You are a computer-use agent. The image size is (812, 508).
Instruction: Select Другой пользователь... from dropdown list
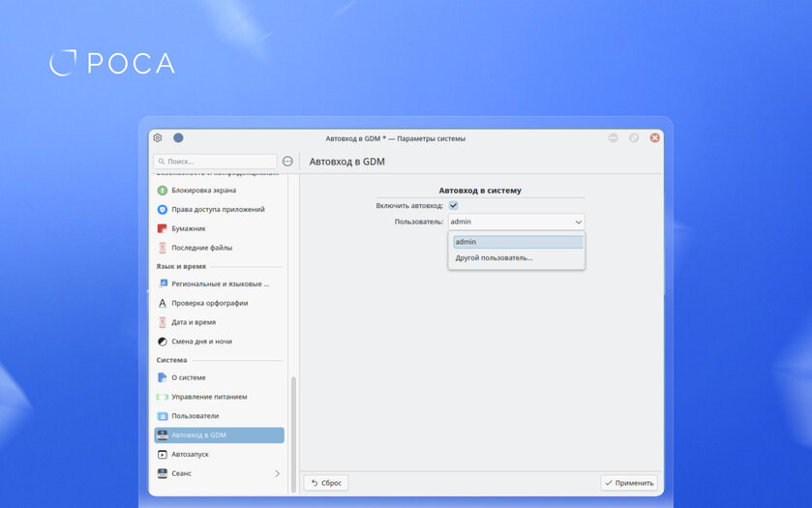click(x=494, y=257)
